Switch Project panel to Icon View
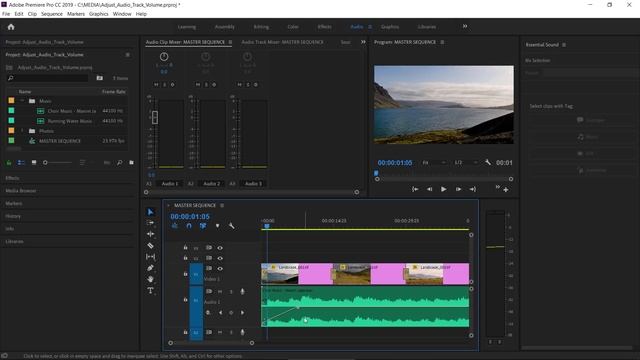 point(34,162)
